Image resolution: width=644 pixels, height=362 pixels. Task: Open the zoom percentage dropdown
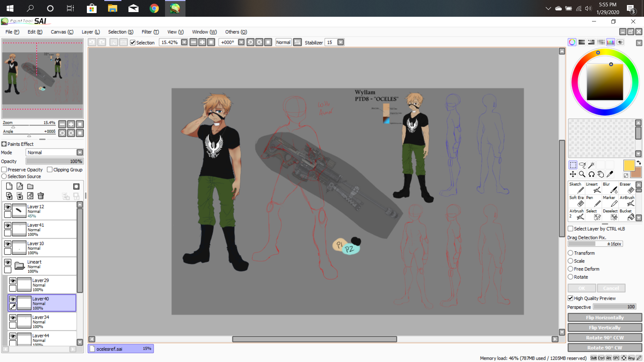(x=184, y=42)
